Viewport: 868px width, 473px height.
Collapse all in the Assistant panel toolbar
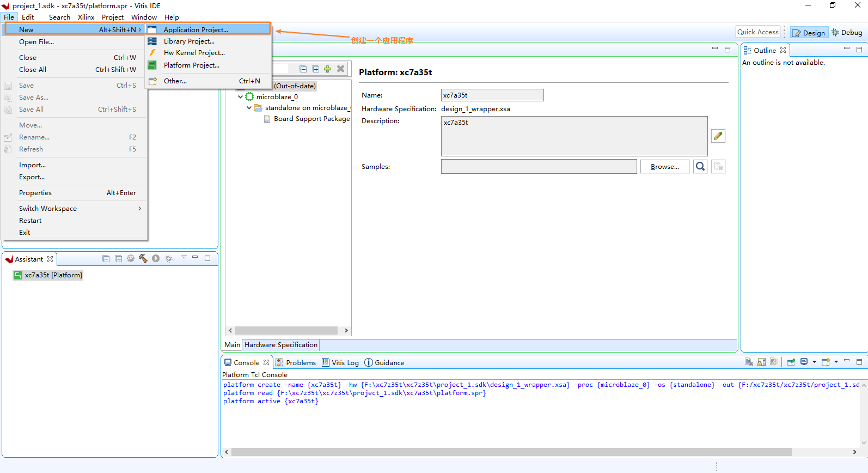pyautogui.click(x=106, y=259)
